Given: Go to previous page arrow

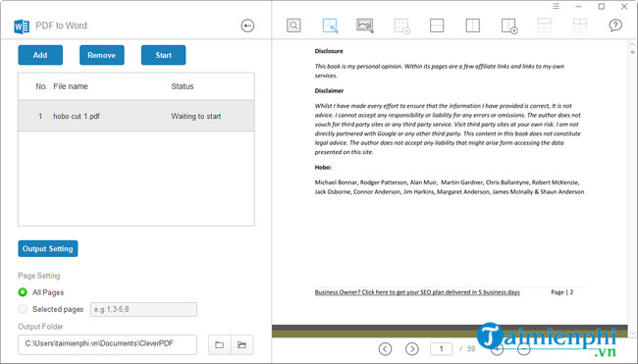Looking at the screenshot, I should 385,349.
